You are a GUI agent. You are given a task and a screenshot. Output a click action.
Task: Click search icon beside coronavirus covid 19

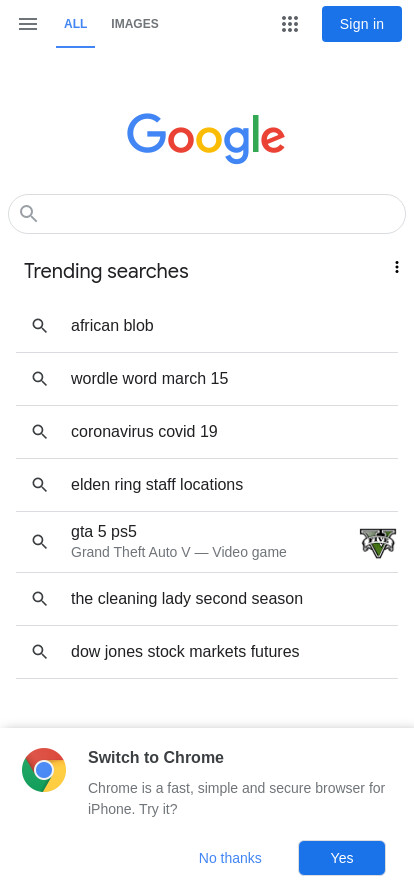39,431
